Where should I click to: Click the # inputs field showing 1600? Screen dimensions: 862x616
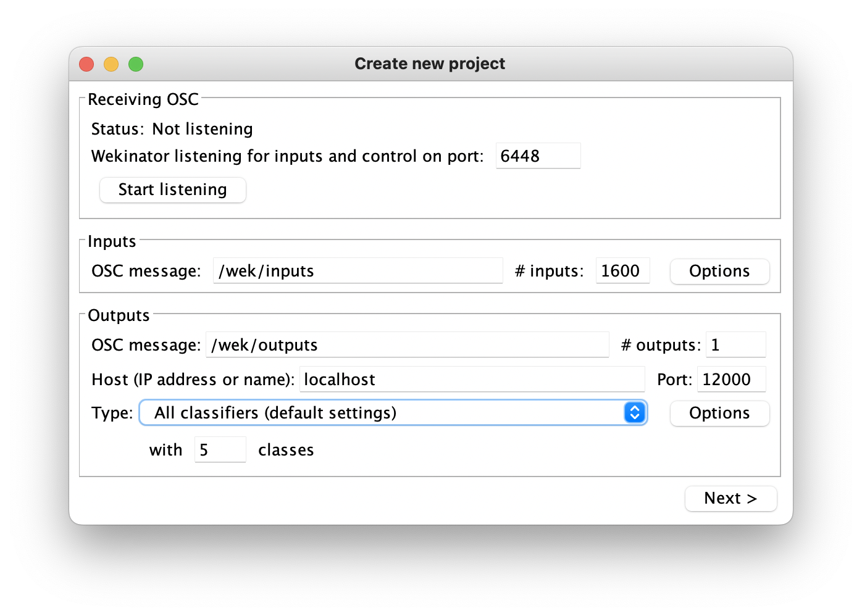[622, 270]
